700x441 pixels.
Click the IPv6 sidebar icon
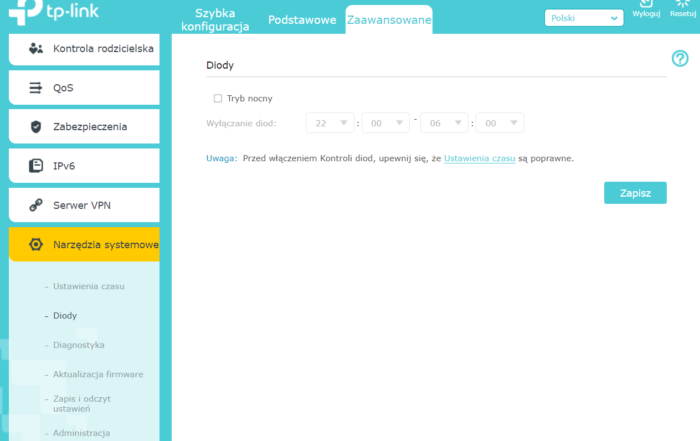(36, 166)
